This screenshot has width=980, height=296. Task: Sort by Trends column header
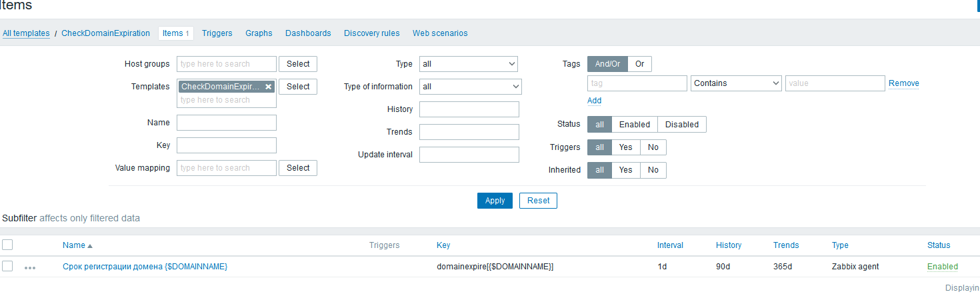(x=786, y=245)
